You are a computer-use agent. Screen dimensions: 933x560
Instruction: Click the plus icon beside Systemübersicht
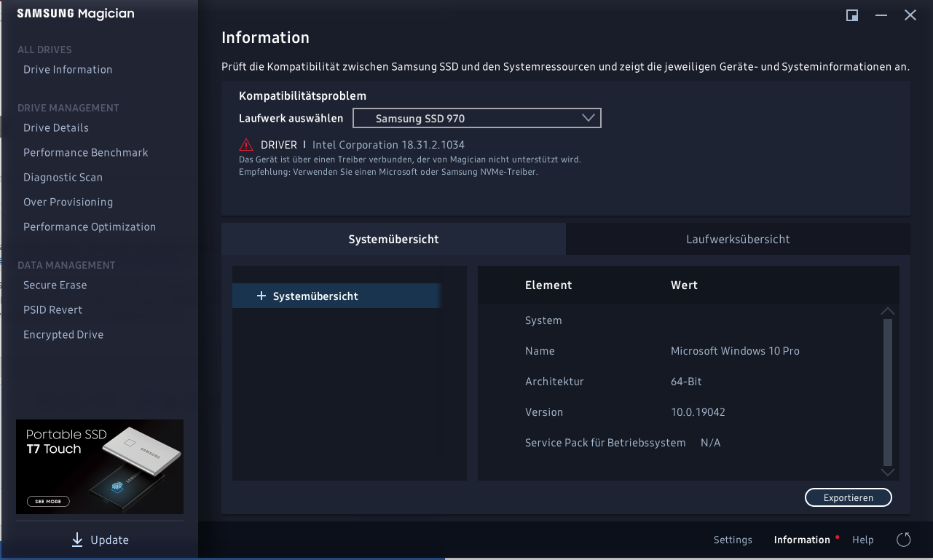coord(261,296)
